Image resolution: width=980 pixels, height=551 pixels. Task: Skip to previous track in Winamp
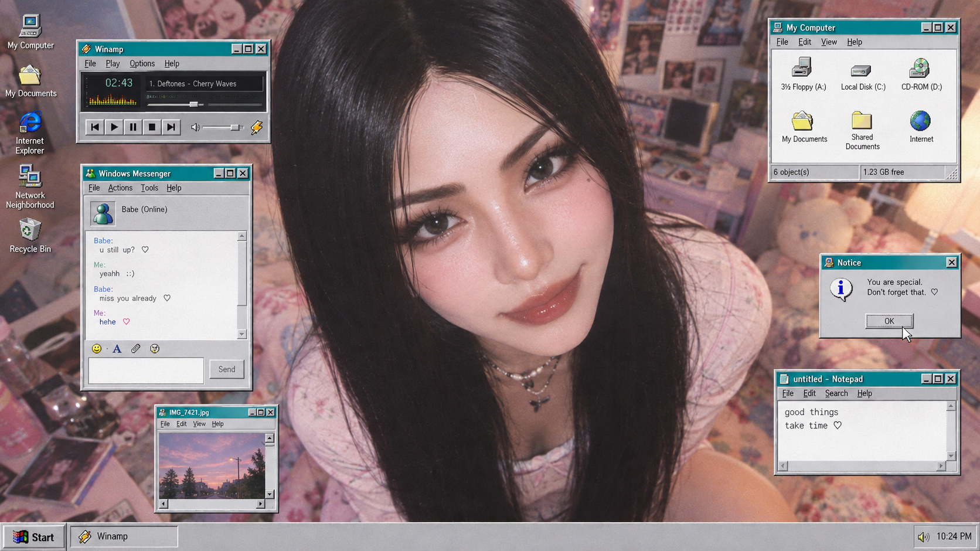coord(95,127)
